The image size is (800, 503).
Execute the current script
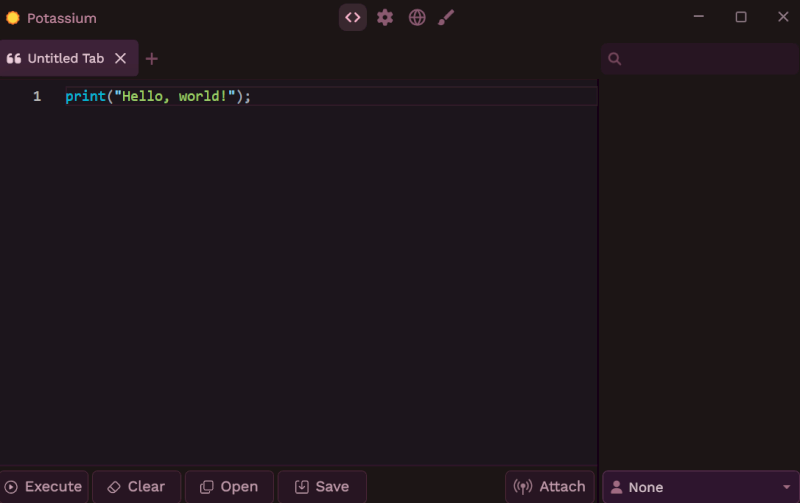click(x=44, y=487)
